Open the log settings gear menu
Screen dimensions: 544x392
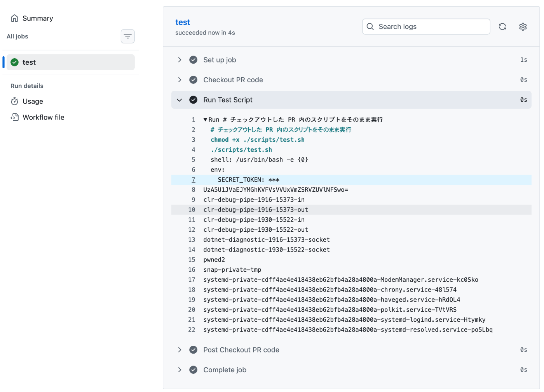pyautogui.click(x=523, y=26)
